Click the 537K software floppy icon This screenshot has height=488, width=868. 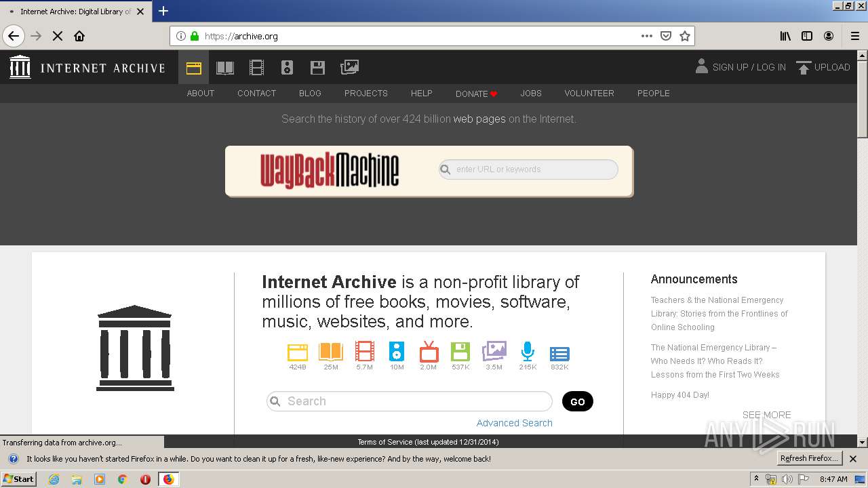click(x=460, y=352)
